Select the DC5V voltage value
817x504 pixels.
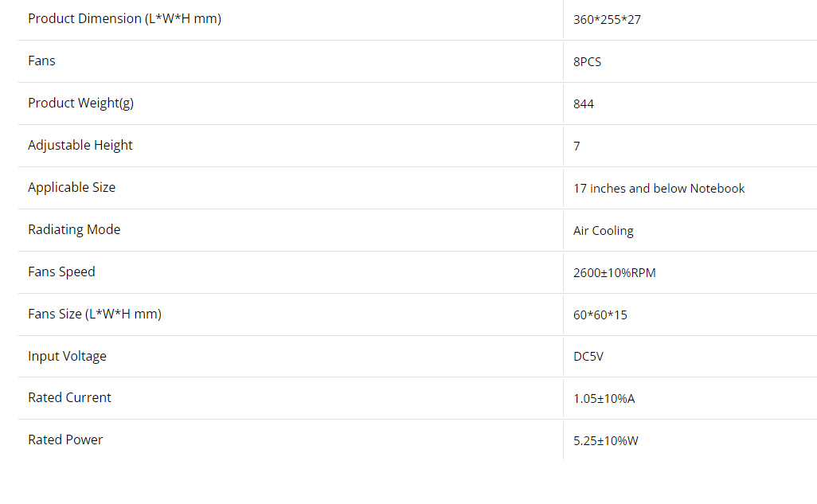click(588, 357)
